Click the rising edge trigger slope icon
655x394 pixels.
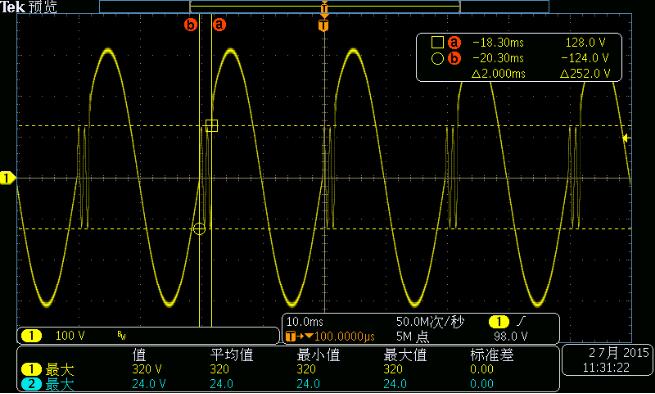pos(521,322)
